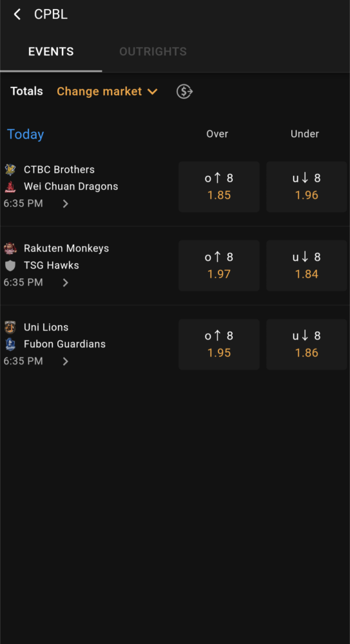Select the Events tab

point(51,52)
